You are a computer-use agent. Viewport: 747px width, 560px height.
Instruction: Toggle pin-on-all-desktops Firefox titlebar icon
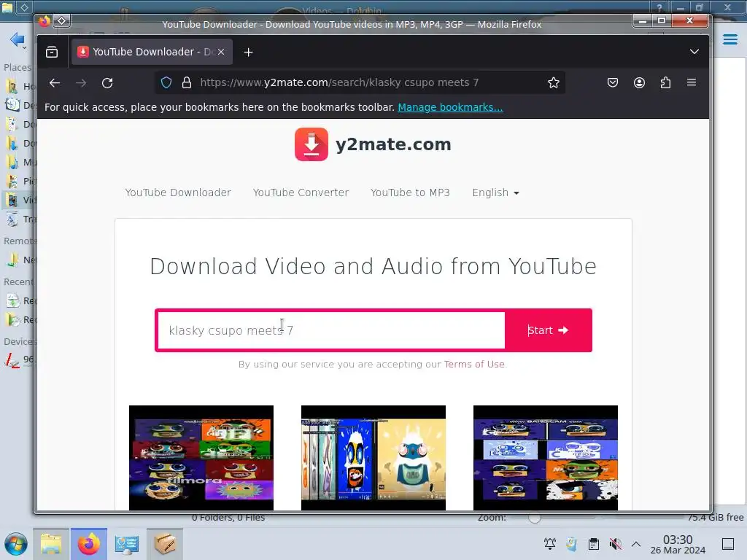pyautogui.click(x=62, y=21)
